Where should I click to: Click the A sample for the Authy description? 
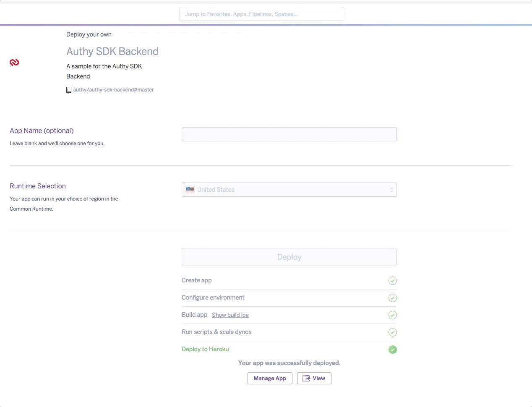(x=104, y=71)
